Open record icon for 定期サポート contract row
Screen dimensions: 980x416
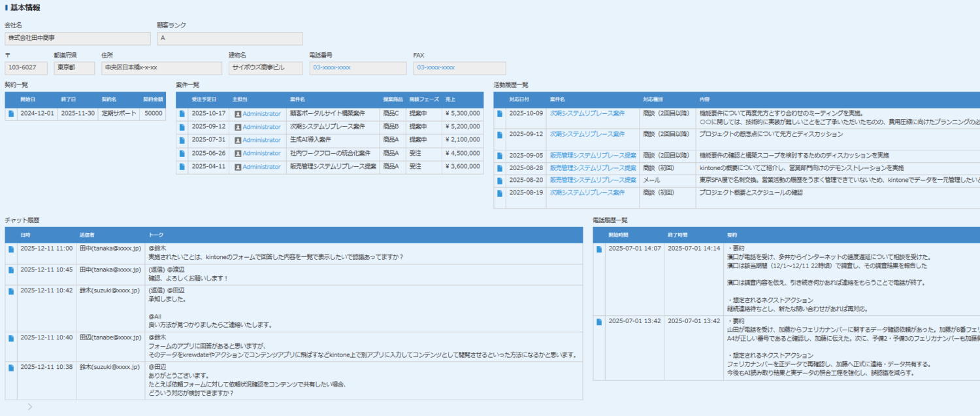click(11, 113)
